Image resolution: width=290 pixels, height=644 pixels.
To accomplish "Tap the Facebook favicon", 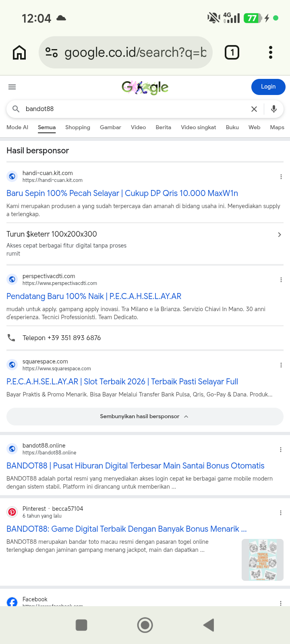I will click(x=12, y=602).
